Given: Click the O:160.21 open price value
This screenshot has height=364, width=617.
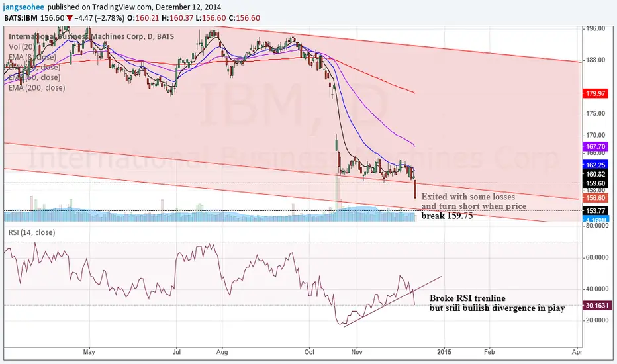Looking at the screenshot, I should (x=142, y=18).
